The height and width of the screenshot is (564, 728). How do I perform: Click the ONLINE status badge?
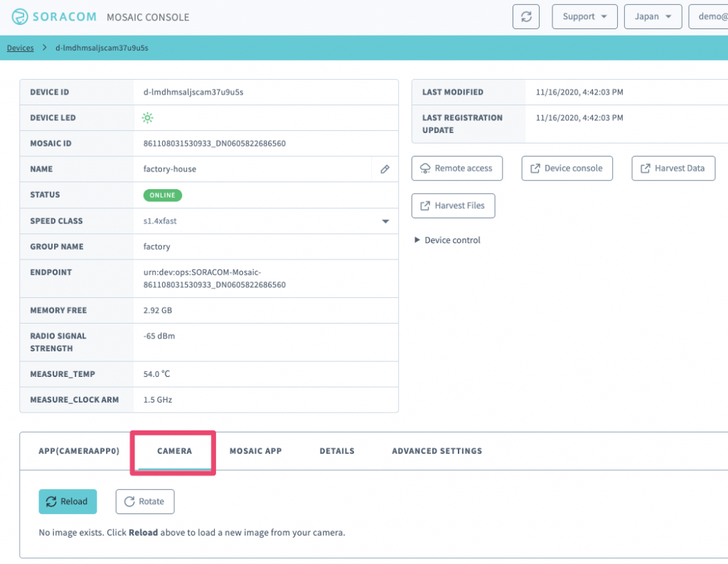(x=163, y=195)
